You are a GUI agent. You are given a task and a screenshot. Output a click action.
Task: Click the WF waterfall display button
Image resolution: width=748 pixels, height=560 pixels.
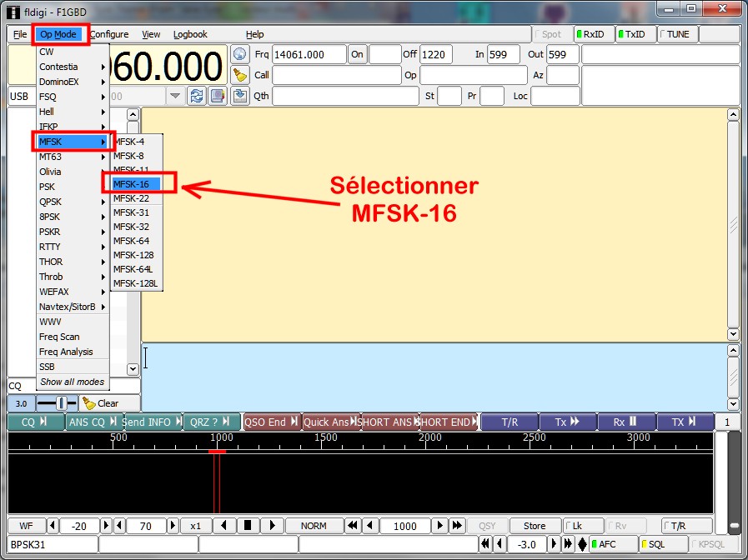point(26,525)
